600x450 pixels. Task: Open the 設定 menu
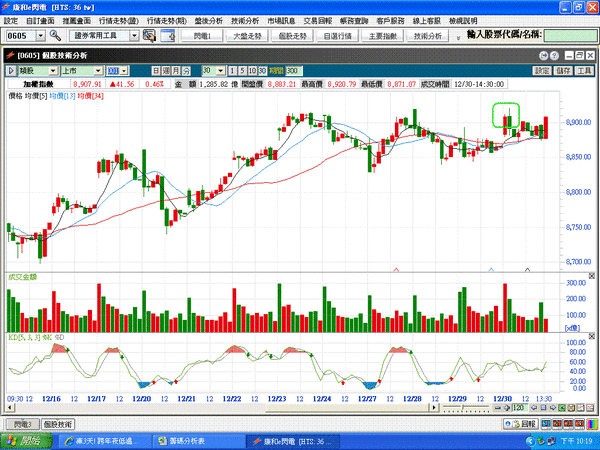(x=11, y=21)
